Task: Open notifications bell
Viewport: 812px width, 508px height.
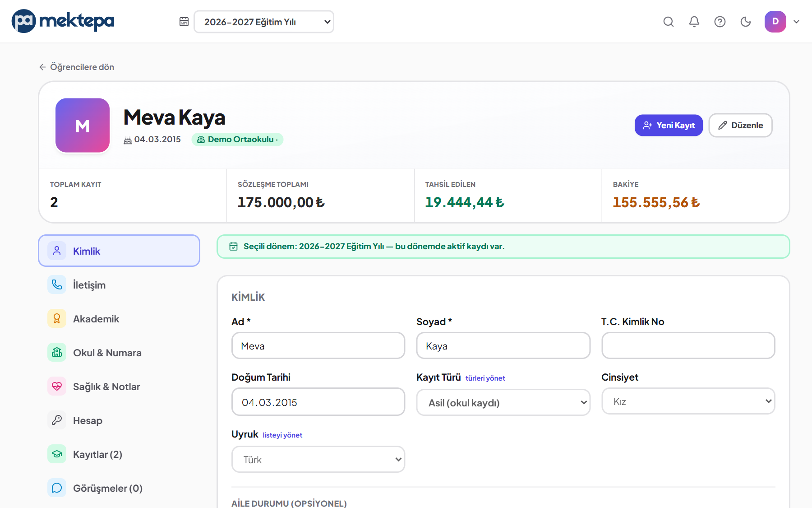Action: pyautogui.click(x=694, y=22)
